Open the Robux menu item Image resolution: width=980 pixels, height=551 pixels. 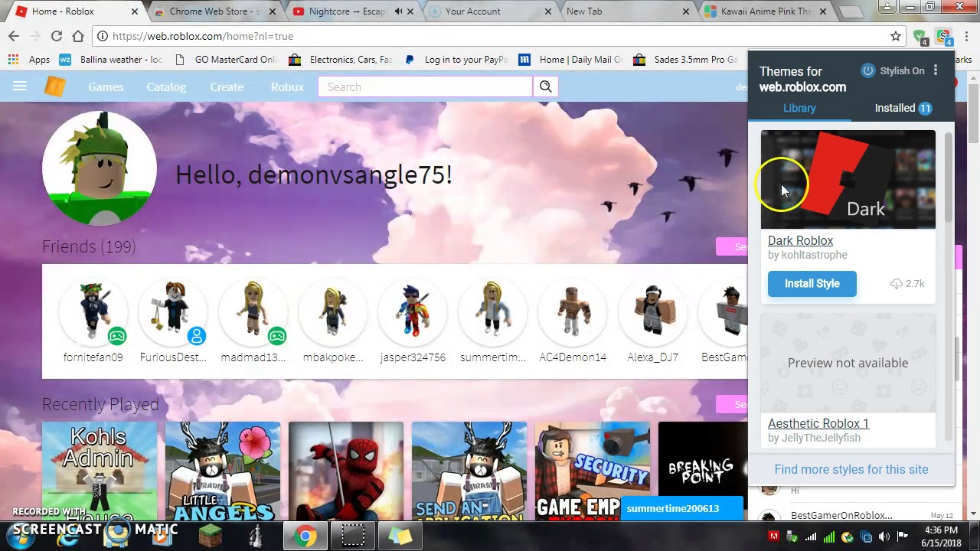[x=287, y=87]
